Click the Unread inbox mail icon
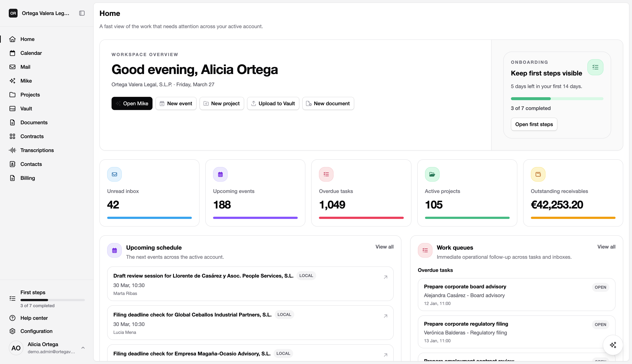 [x=114, y=174]
